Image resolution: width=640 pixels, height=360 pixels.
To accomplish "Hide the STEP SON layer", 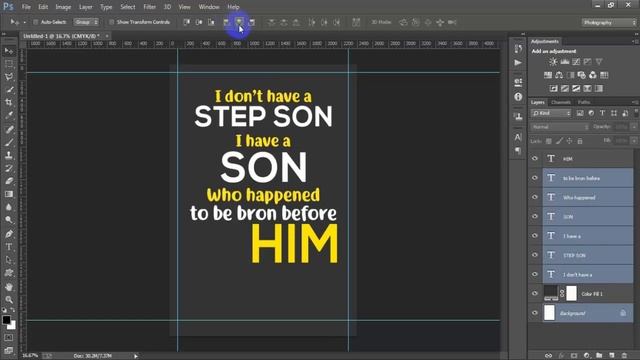I will (535, 255).
